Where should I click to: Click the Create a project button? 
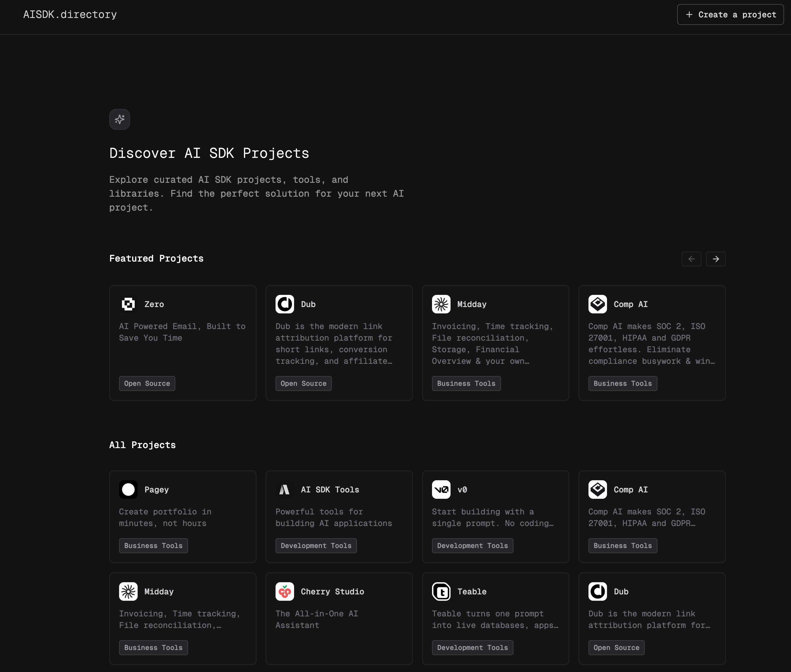click(x=730, y=14)
